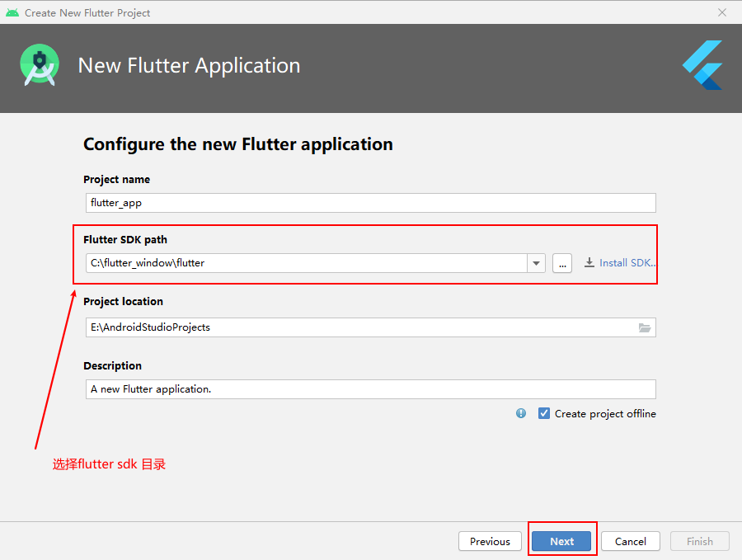Viewport: 742px width, 560px height.
Task: Click the Description label
Action: (113, 366)
